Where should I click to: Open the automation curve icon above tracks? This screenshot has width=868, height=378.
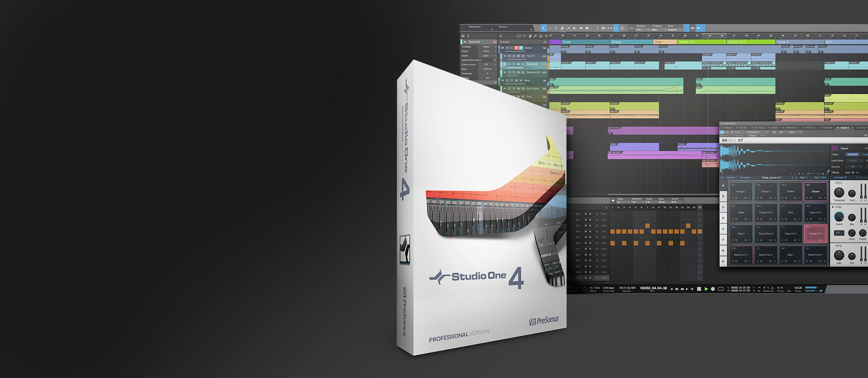(x=519, y=36)
